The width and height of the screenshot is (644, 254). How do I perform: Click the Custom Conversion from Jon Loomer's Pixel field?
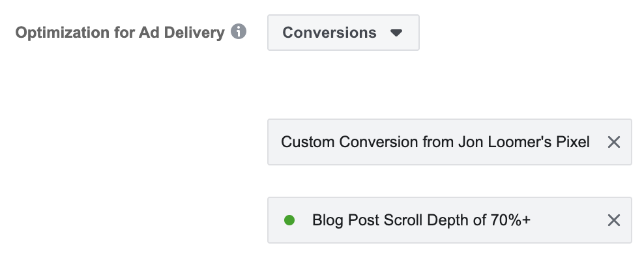click(450, 142)
